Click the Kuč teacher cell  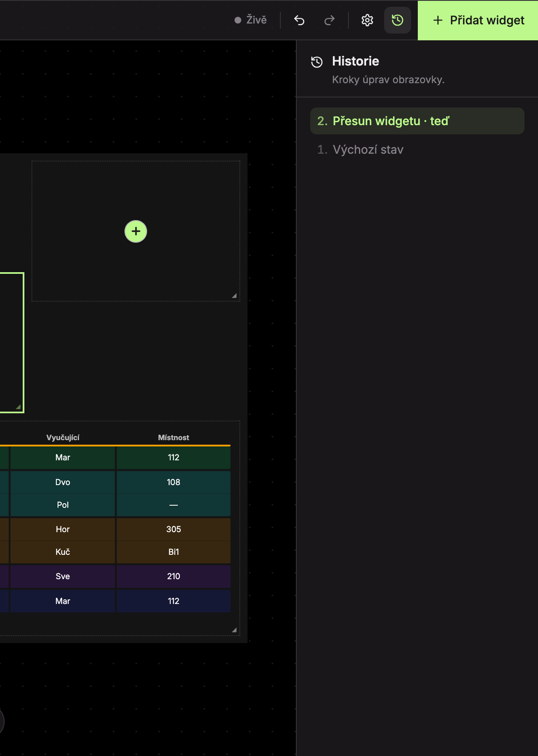pos(63,552)
